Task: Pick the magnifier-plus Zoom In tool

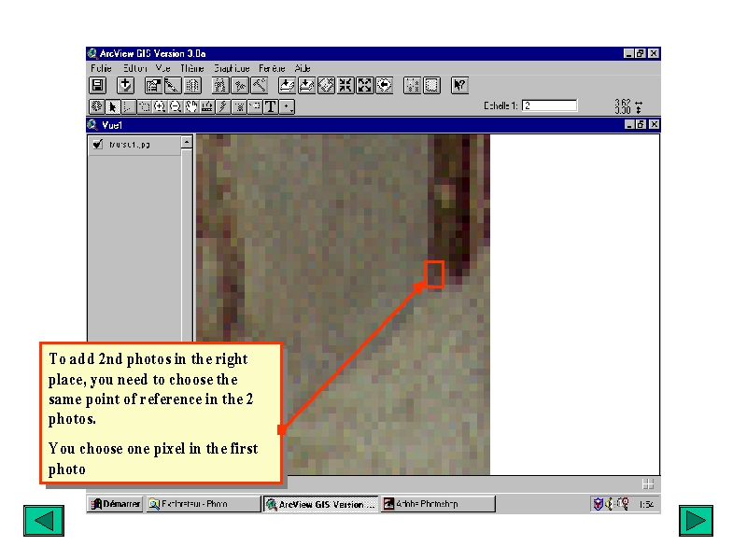Action: 160,106
